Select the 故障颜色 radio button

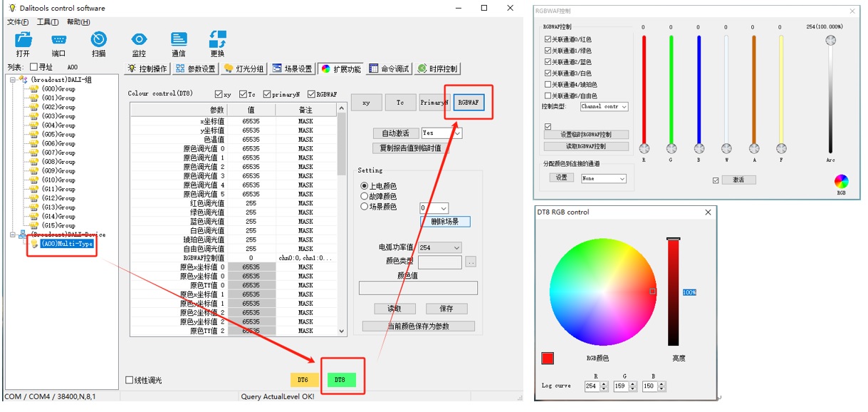365,195
